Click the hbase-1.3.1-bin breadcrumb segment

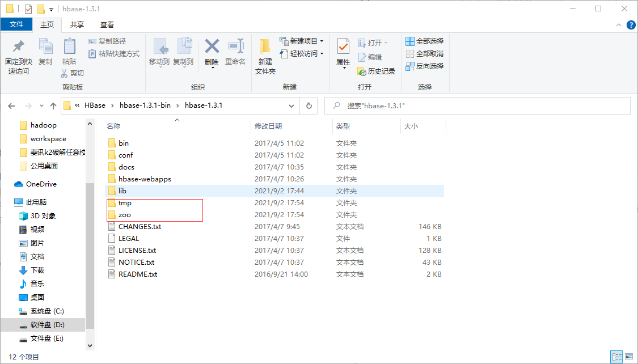pyautogui.click(x=145, y=105)
